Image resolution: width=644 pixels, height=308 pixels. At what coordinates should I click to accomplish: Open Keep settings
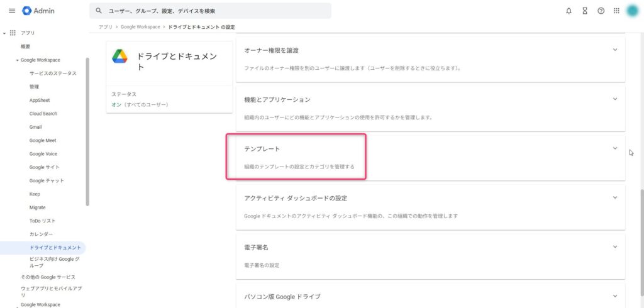35,194
